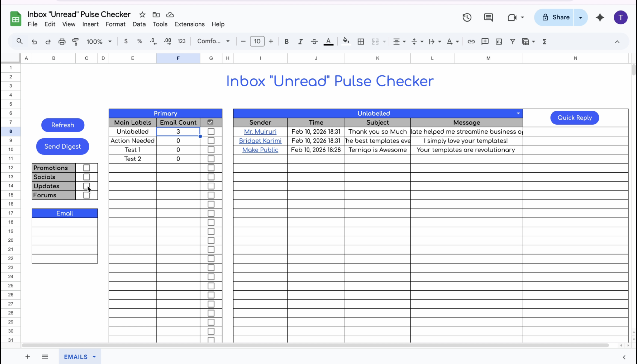Screen dimensions: 637x364
Task: Insert a link into the selected cell
Action: pos(471,42)
